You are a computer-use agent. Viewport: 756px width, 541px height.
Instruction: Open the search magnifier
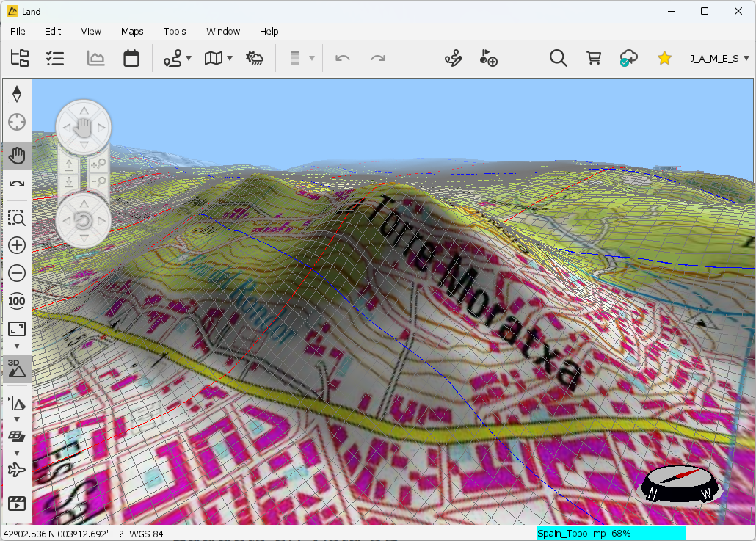pyautogui.click(x=559, y=58)
